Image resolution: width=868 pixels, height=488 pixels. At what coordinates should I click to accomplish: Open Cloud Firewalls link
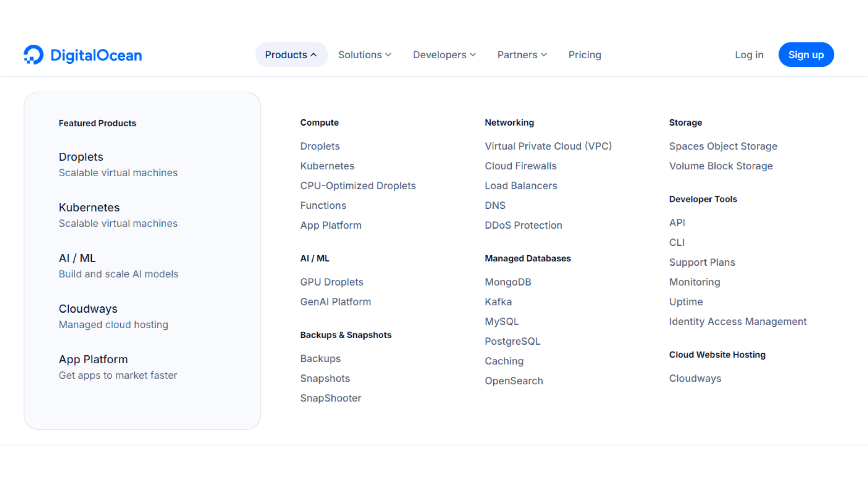521,166
